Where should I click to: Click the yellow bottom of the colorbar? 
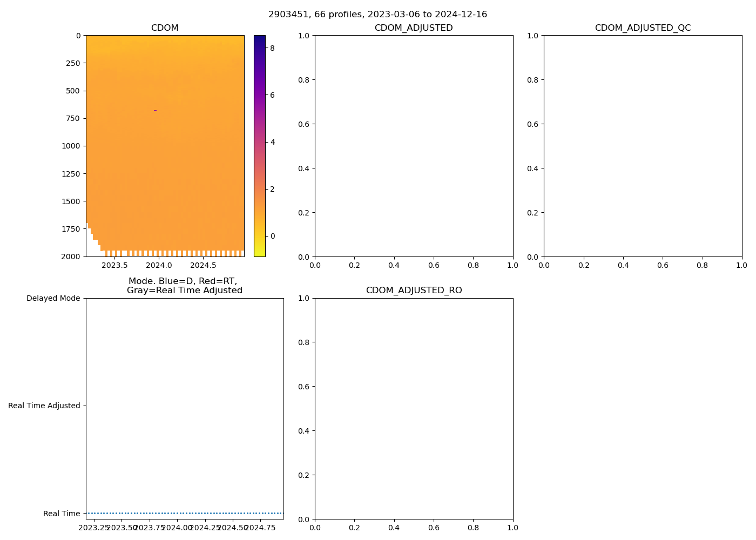tap(259, 253)
